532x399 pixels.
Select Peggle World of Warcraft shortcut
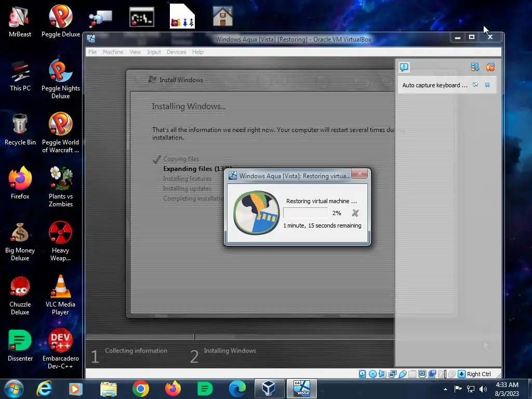(x=60, y=132)
